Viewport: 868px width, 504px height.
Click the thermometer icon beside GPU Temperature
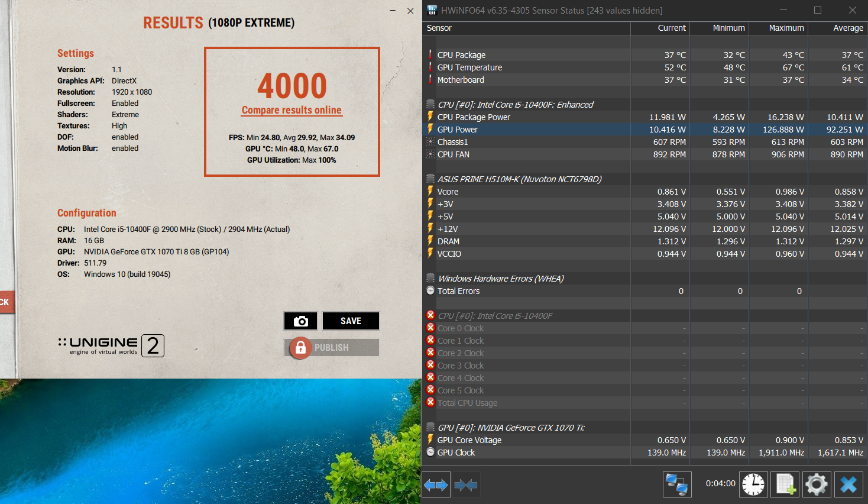[430, 67]
